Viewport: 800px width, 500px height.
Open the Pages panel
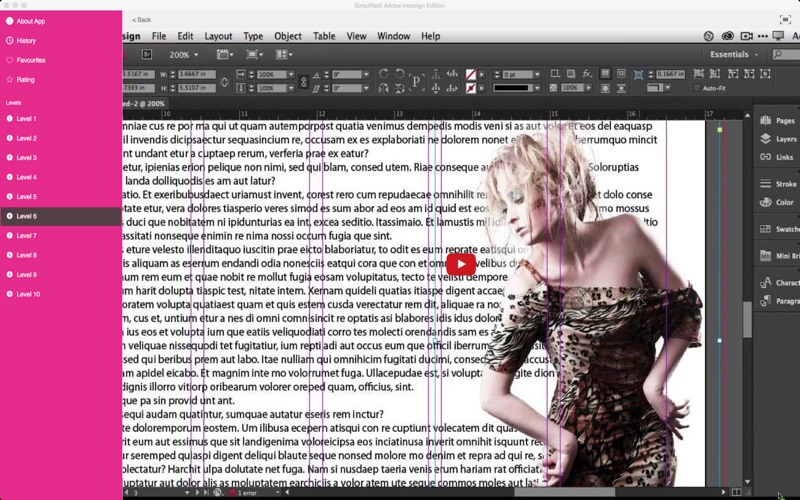click(778, 120)
